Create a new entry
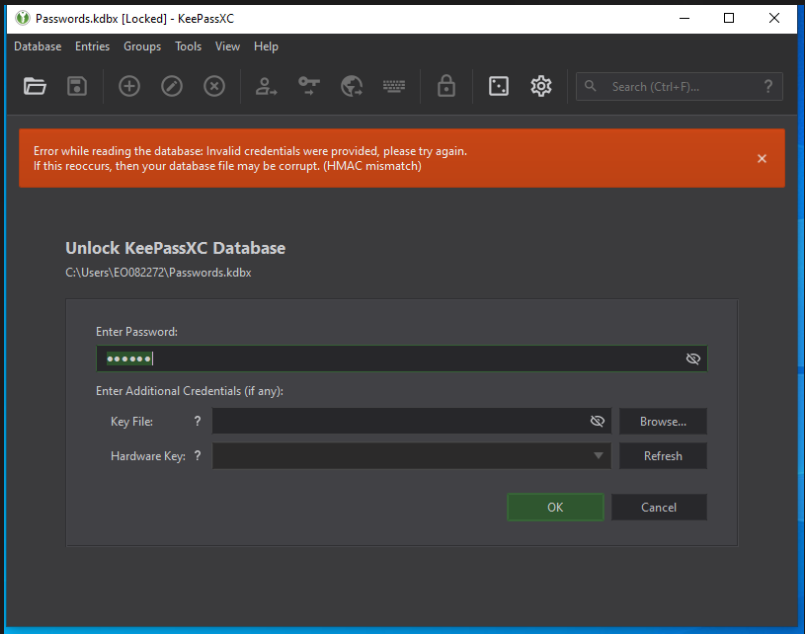805x634 pixels. [x=128, y=86]
